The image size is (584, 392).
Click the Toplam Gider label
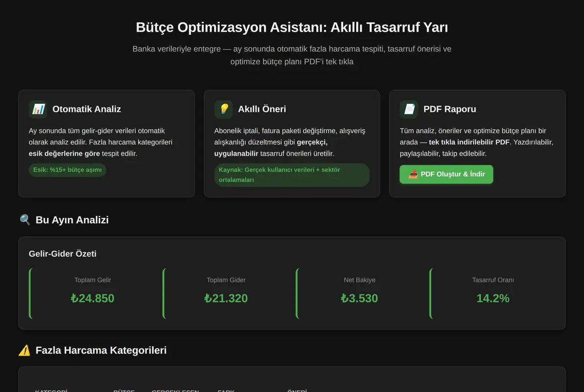(226, 280)
